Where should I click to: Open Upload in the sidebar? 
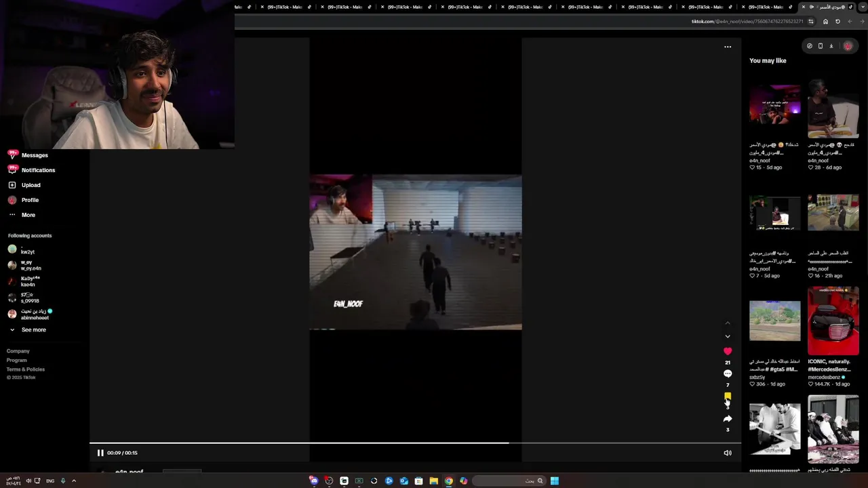31,185
